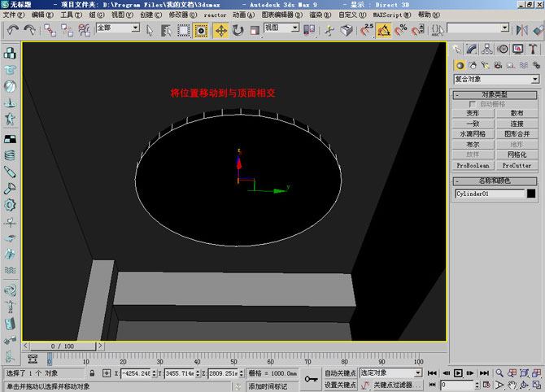Screen dimensions: 545x392
Task: Click the 图形合并 button
Action: tap(517, 134)
